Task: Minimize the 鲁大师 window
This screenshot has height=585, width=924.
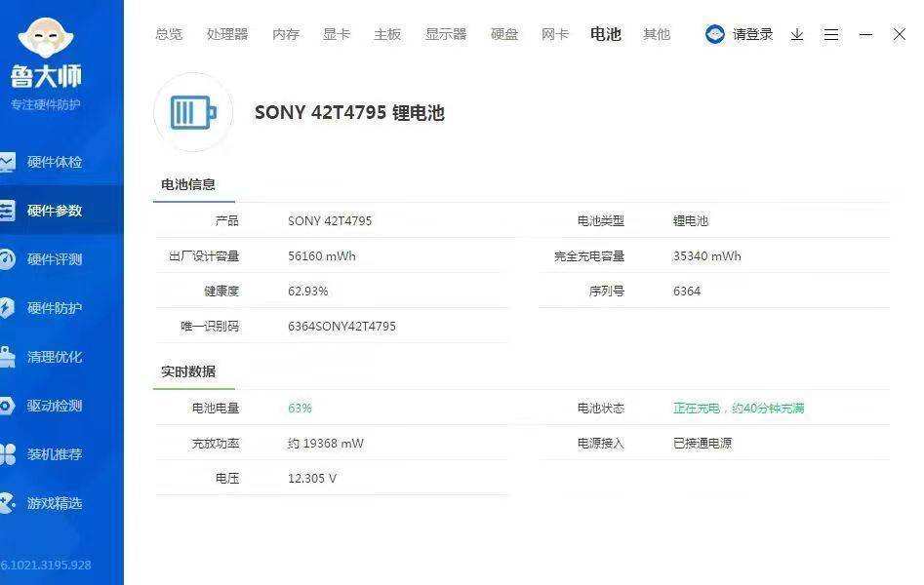Action: [865, 35]
